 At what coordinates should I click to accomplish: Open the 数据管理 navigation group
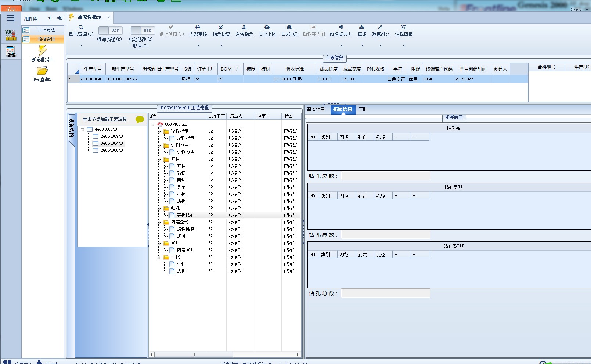43,39
